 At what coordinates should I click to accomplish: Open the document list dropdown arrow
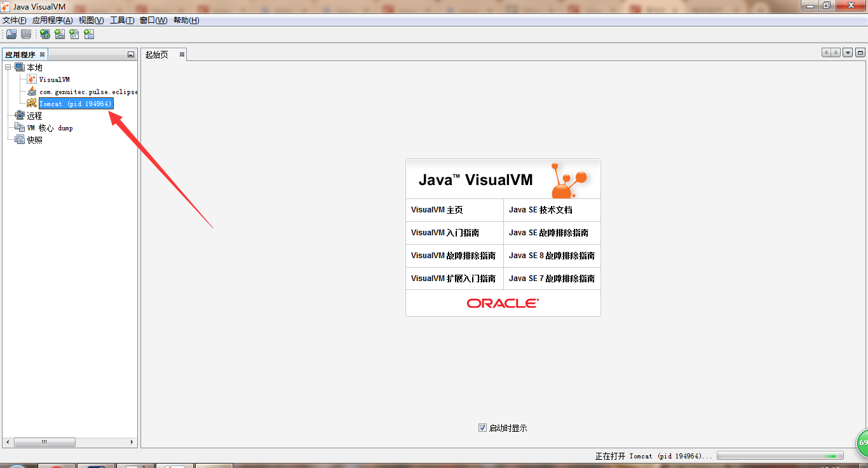[847, 52]
